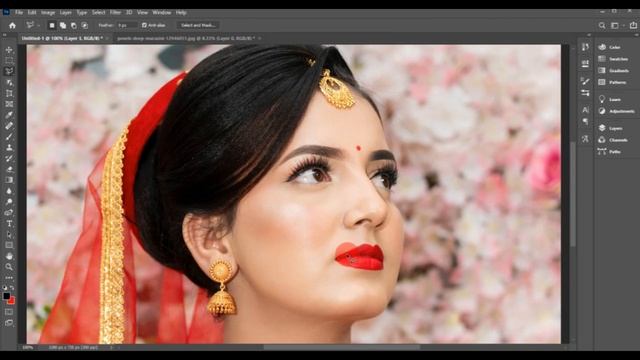Select the Spot Healing Brush tool
Screen dimensions: 640x360
pyautogui.click(x=9, y=126)
